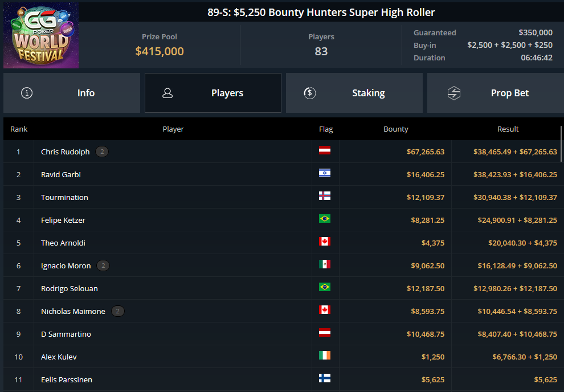Click the re-entry badge beside Chris Rudolph
564x392 pixels.
pos(102,152)
